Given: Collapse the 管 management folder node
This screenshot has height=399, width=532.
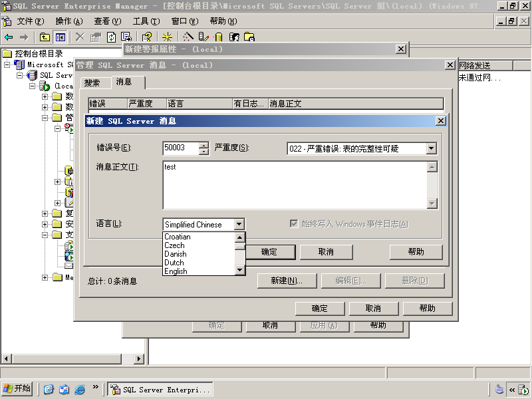Looking at the screenshot, I should (45, 118).
